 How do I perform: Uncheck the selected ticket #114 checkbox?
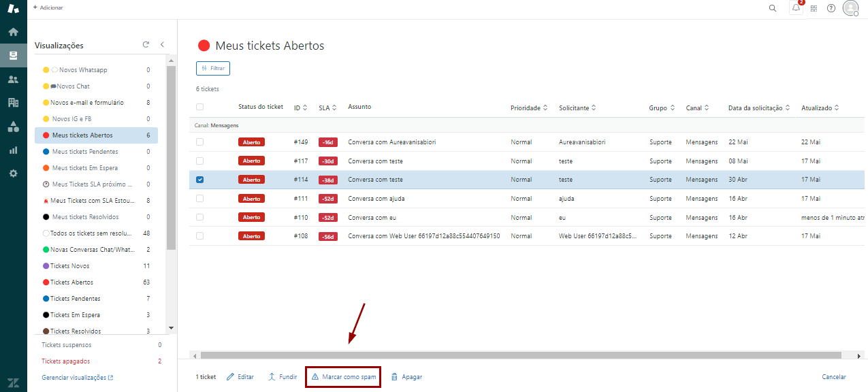pyautogui.click(x=199, y=180)
